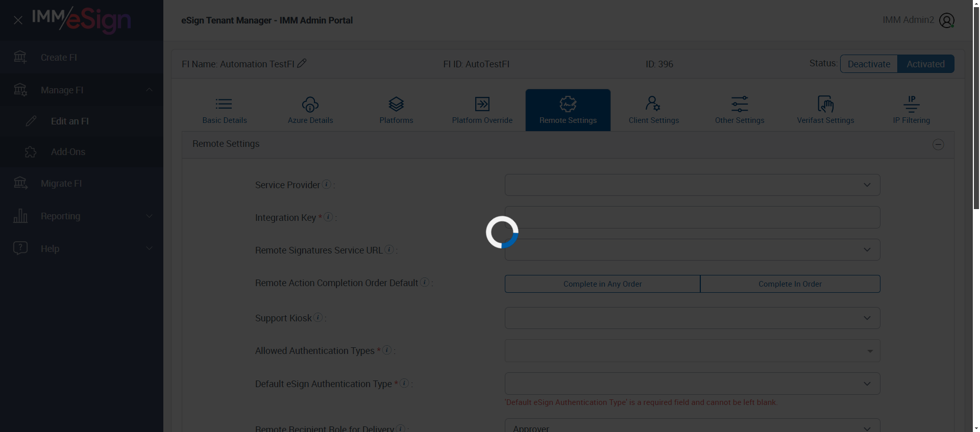Edit FI Name using the pencil icon
This screenshot has width=980, height=432.
302,63
